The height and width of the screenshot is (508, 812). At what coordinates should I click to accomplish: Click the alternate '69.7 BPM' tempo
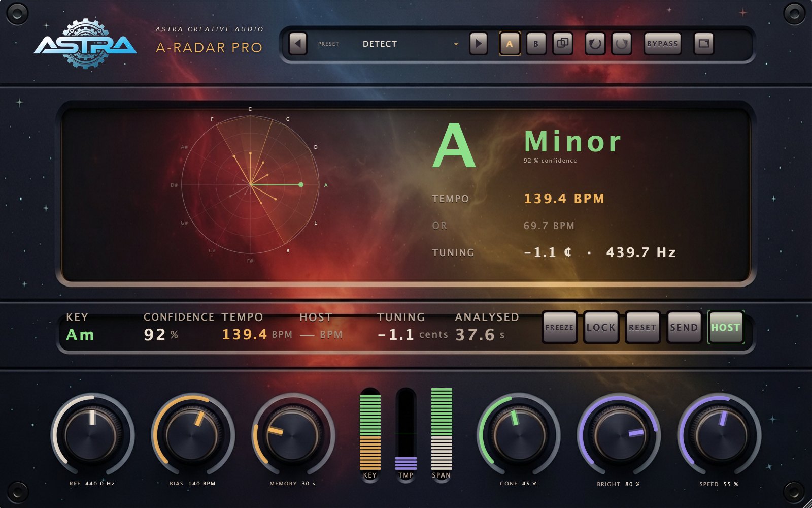pyautogui.click(x=549, y=226)
